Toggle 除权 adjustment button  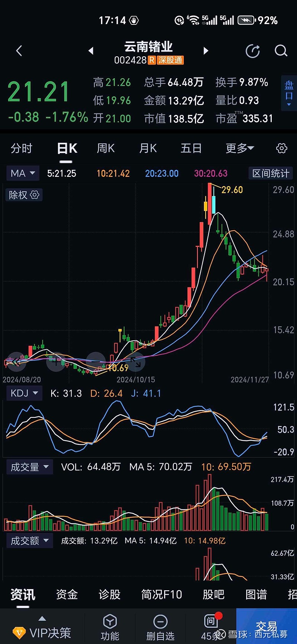point(24,195)
